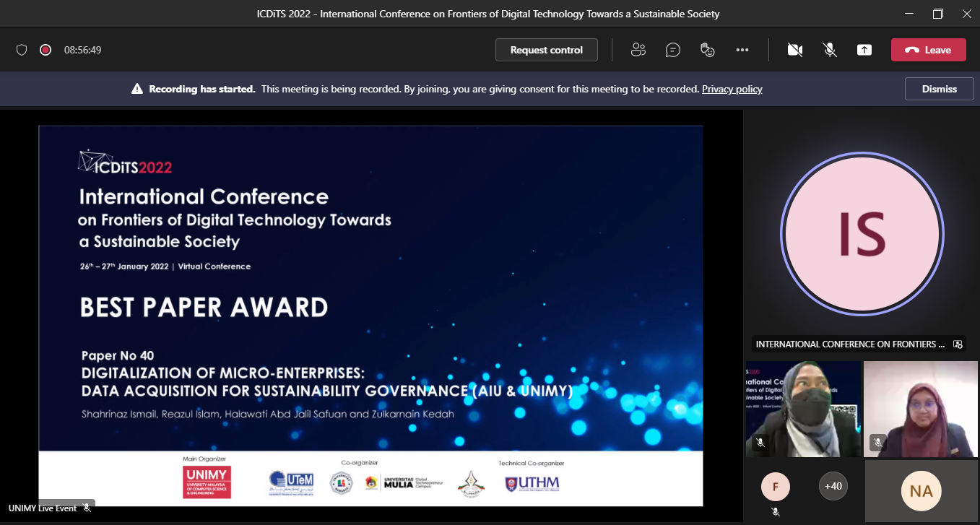The image size is (980, 525).
Task: Open the Privacy policy link
Action: click(732, 89)
